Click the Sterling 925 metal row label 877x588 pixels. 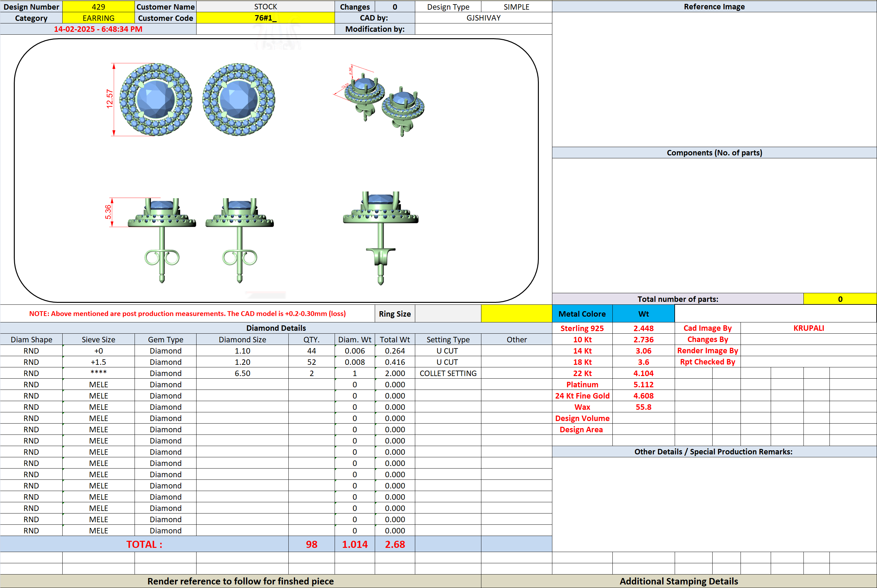tap(582, 328)
